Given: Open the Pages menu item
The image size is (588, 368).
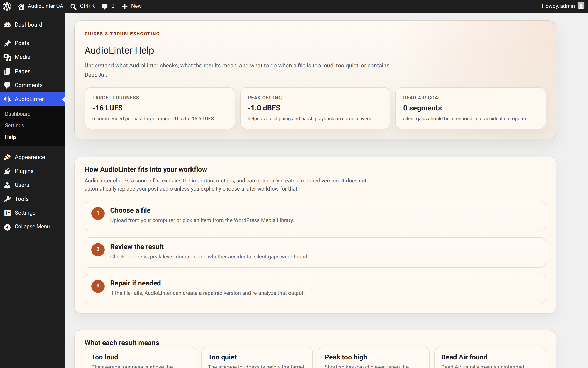Looking at the screenshot, I should coord(22,71).
